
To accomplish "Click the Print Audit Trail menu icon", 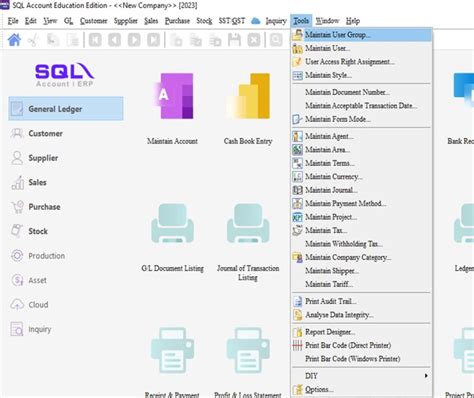I will (x=297, y=301).
